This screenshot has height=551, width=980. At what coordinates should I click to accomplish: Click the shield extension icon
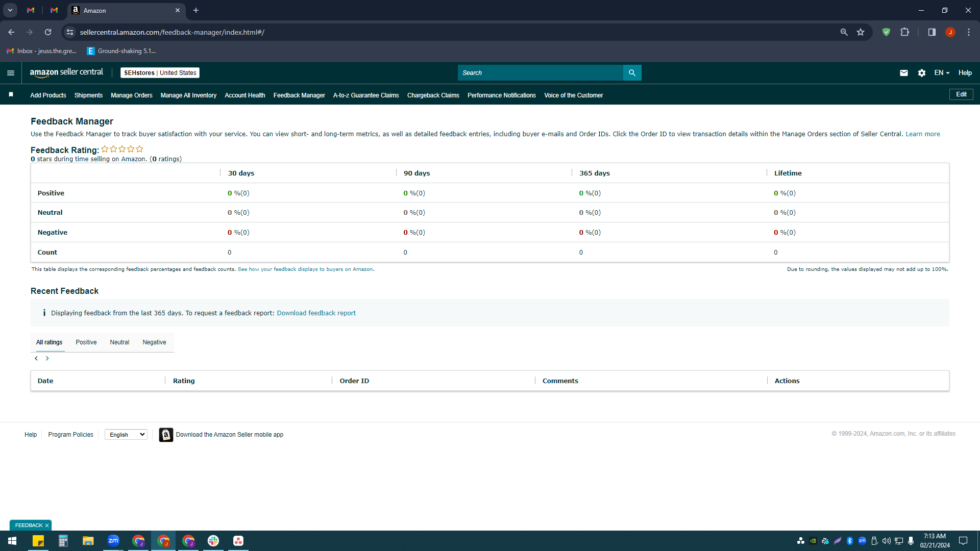[887, 32]
